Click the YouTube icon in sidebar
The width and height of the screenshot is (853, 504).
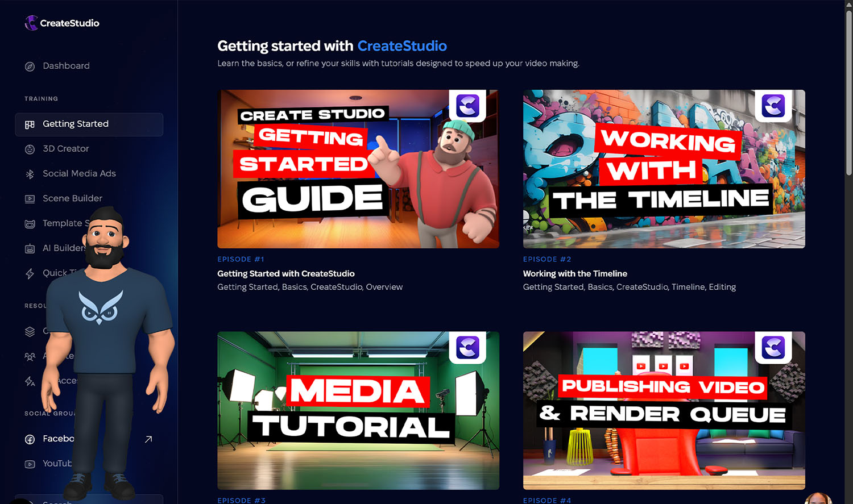tap(30, 464)
